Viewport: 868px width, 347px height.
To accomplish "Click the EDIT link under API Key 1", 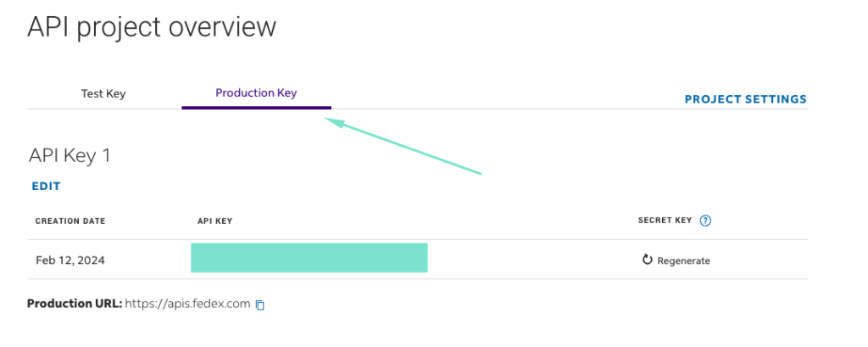I will click(46, 187).
